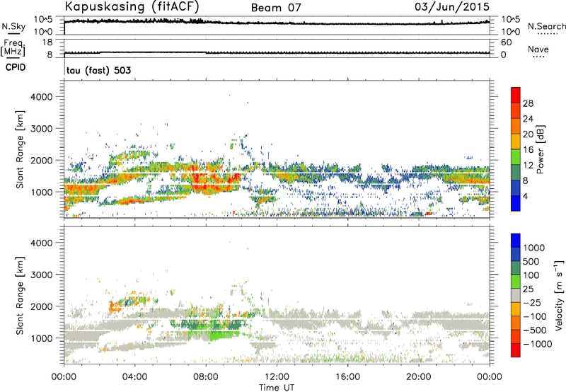Viewport: 566px width, 392px height.
Task: Click the blue bottom of power colorbar
Action: [516, 203]
